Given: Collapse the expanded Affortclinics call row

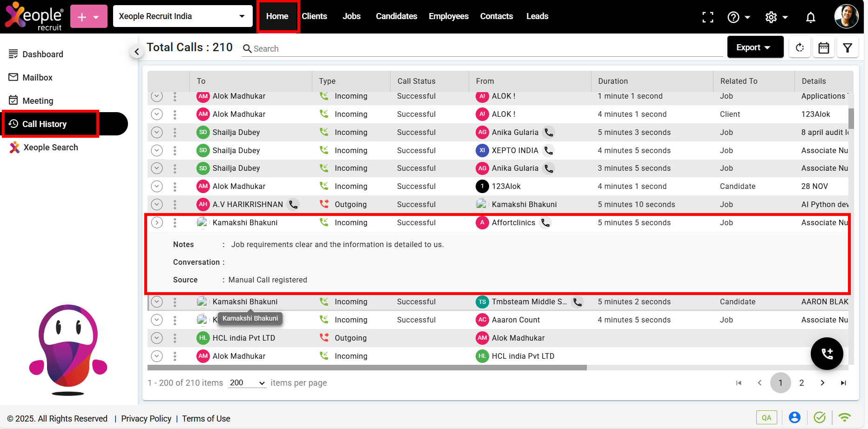Looking at the screenshot, I should pyautogui.click(x=157, y=223).
